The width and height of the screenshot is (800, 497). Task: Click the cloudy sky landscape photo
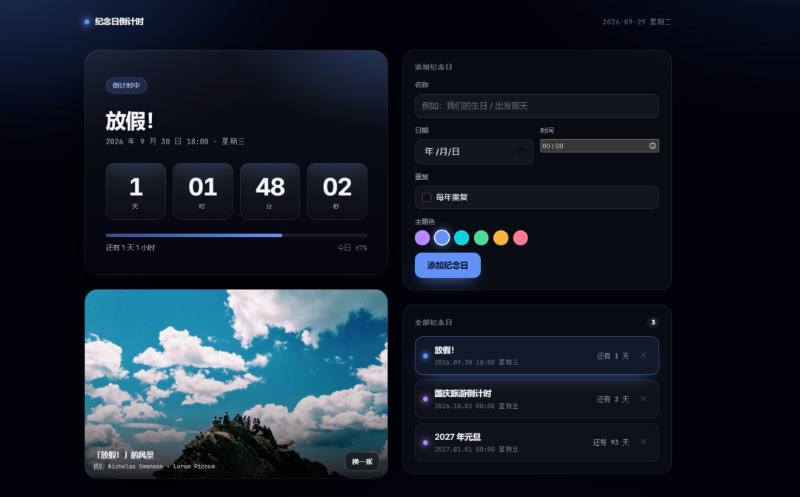click(236, 384)
